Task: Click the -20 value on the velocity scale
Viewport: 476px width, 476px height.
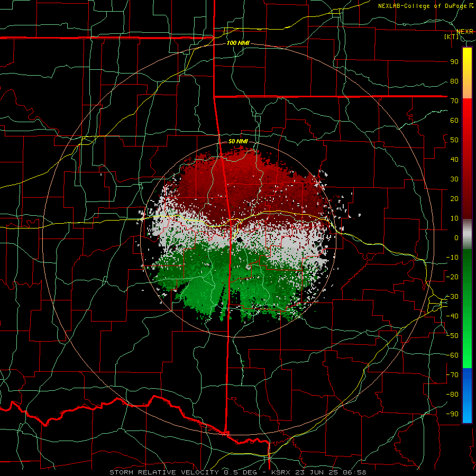Action: click(x=452, y=277)
